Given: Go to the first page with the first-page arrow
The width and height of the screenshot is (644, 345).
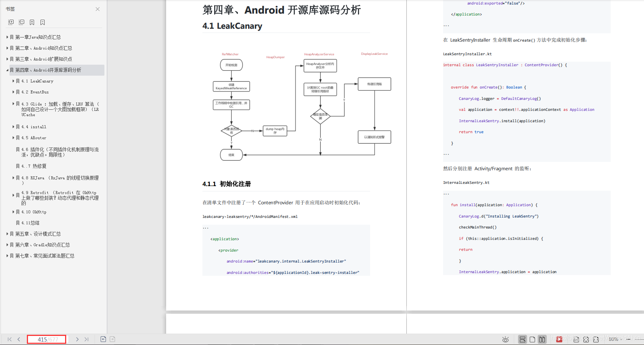Looking at the screenshot, I should [x=10, y=339].
